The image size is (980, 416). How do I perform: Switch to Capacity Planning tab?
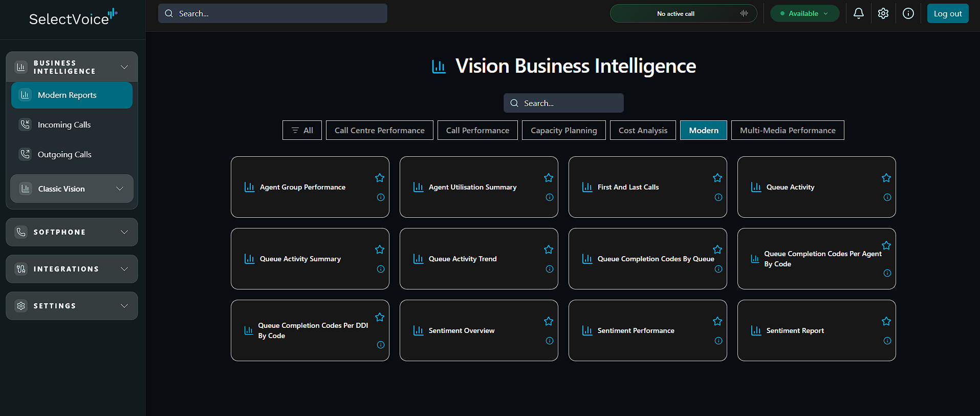[x=564, y=130]
